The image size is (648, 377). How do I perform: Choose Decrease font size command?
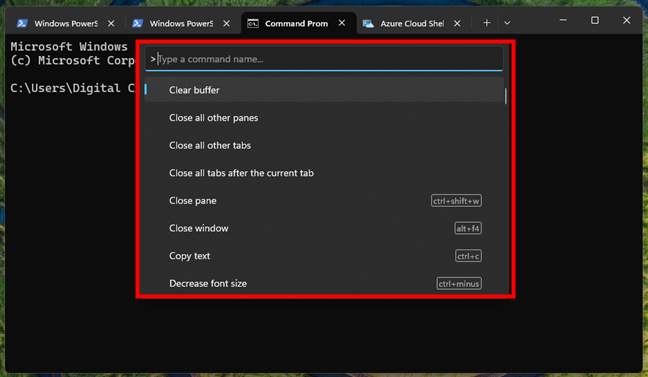coord(324,284)
